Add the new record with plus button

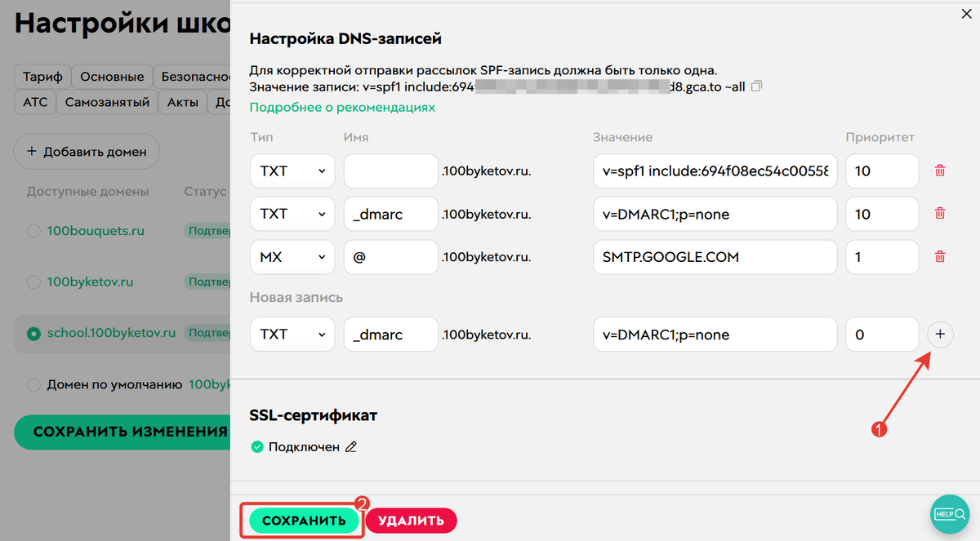click(x=940, y=335)
